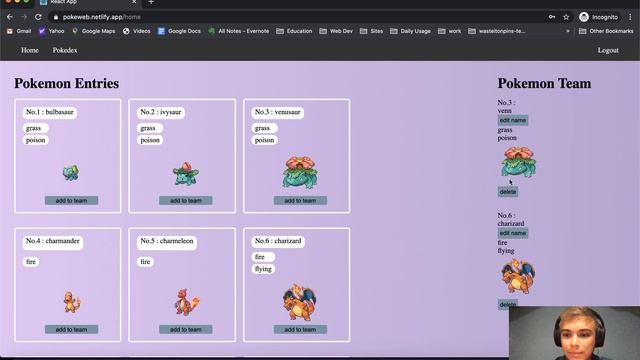Screen dimensions: 640x360
Task: Click the charmander sprite image
Action: (x=72, y=302)
